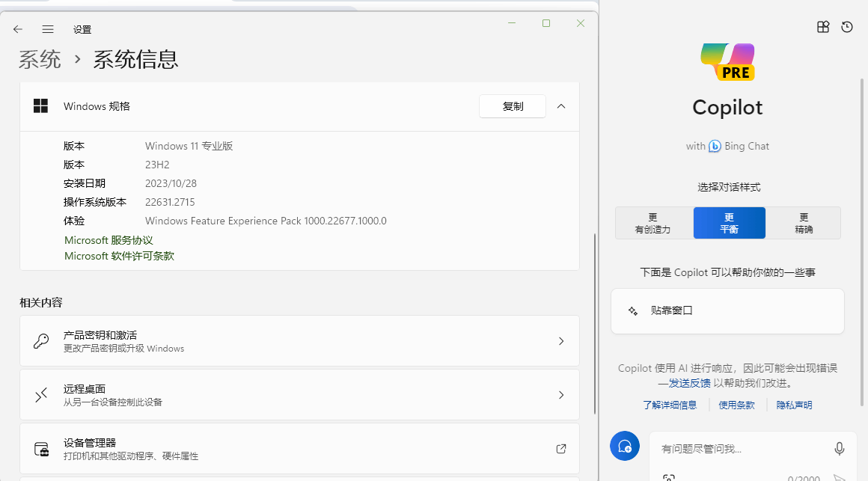
Task: Click the Windows logo icon beside Windows 规格
Action: [40, 105]
